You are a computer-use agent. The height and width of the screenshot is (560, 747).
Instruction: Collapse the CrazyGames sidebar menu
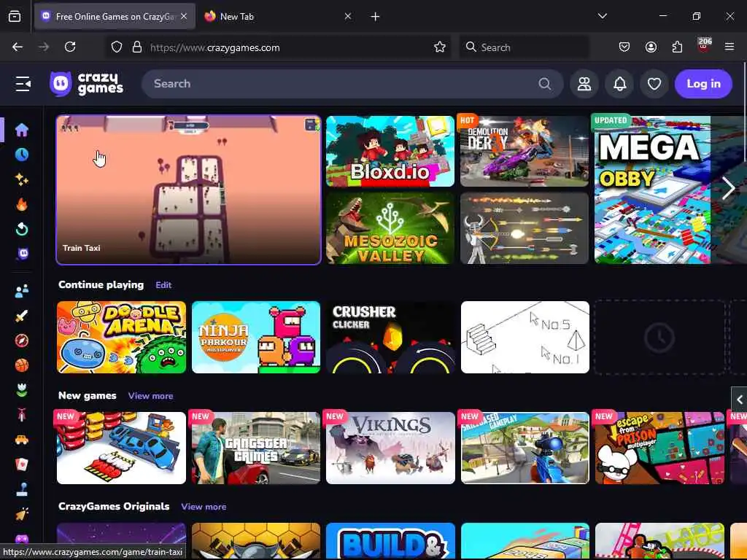pyautogui.click(x=23, y=84)
